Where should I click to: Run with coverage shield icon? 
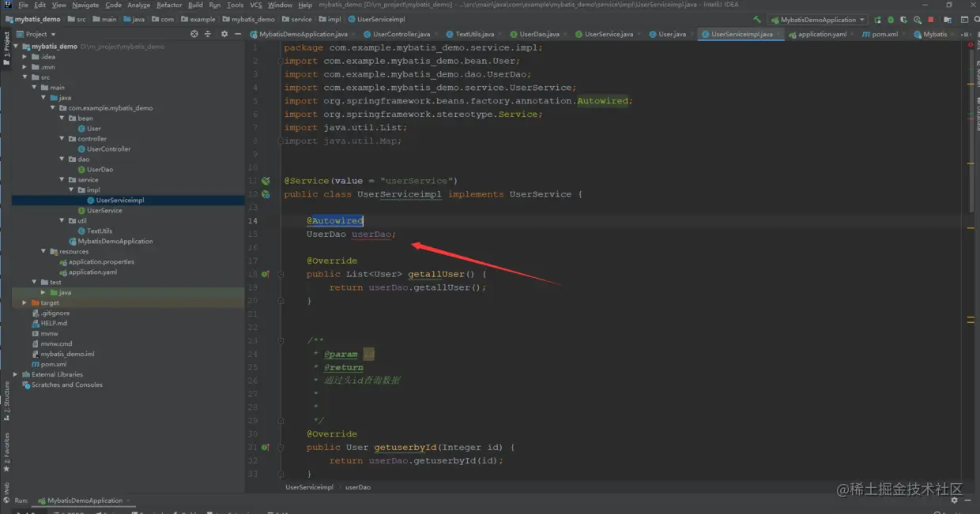pos(903,20)
